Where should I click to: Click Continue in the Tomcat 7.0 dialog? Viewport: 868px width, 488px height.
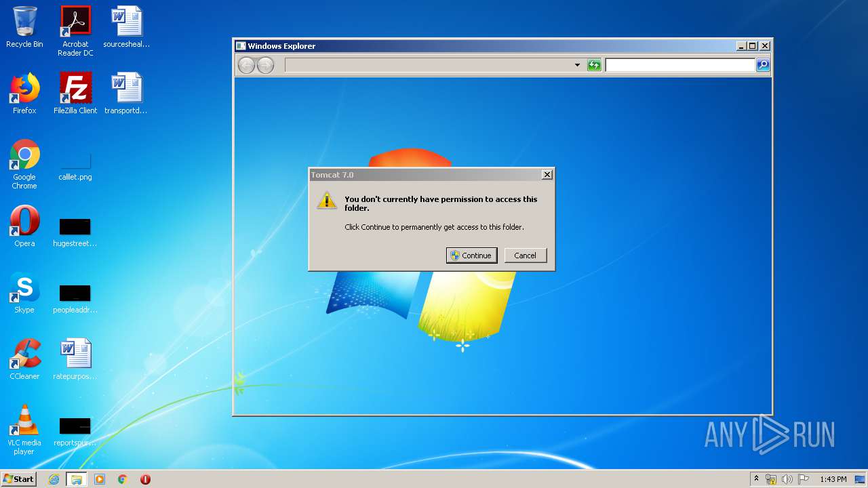pyautogui.click(x=471, y=256)
